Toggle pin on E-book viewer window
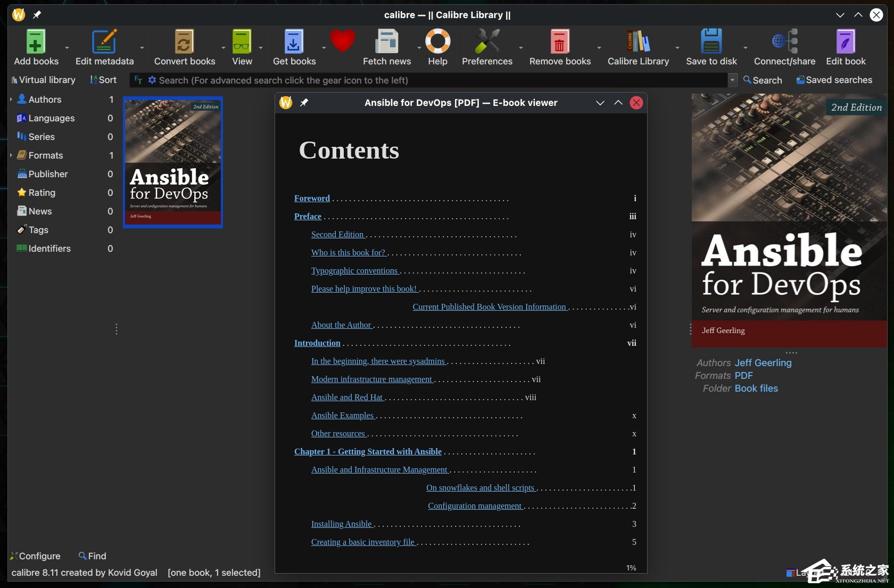Screen dimensions: 894x588 (x=304, y=103)
